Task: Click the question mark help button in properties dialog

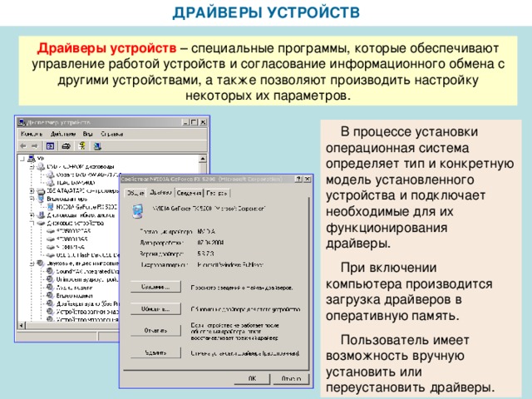Action: [298, 179]
